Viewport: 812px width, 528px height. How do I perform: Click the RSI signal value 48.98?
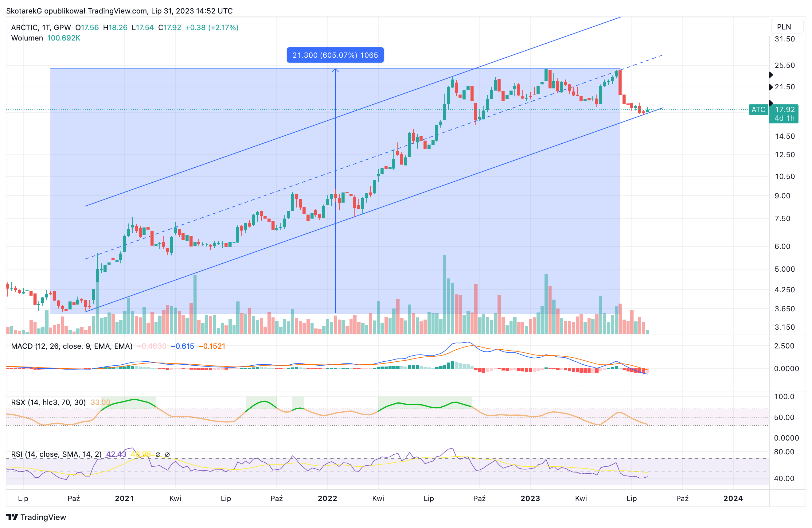pyautogui.click(x=141, y=454)
